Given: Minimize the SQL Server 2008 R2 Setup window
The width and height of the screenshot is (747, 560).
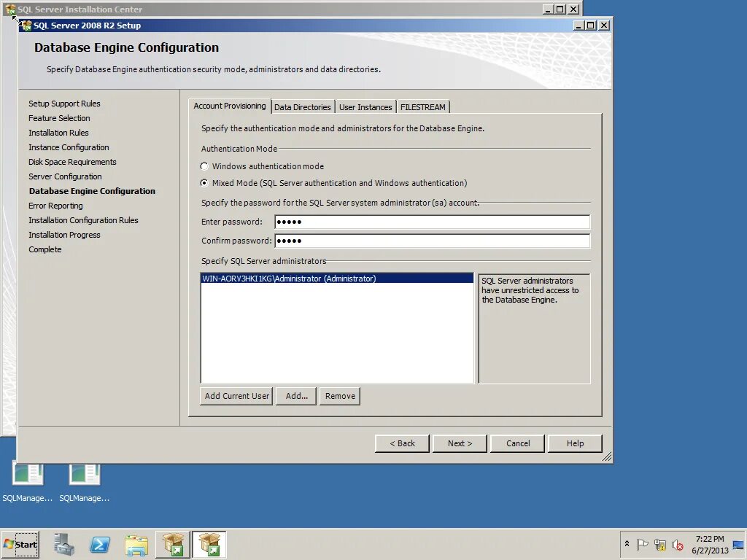Looking at the screenshot, I should click(x=578, y=26).
